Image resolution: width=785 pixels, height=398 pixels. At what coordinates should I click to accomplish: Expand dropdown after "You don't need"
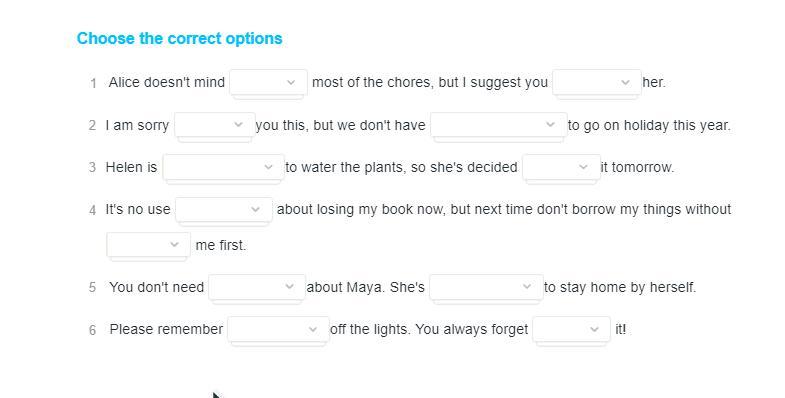257,287
